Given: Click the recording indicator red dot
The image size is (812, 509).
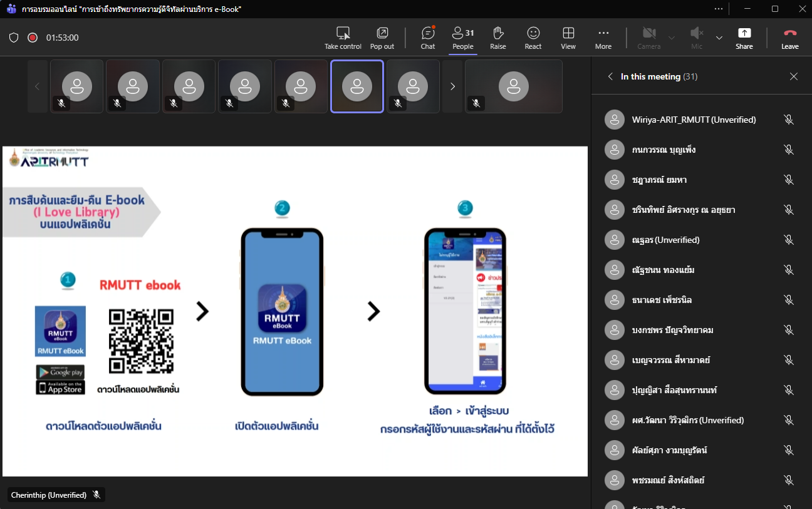Looking at the screenshot, I should [x=33, y=38].
